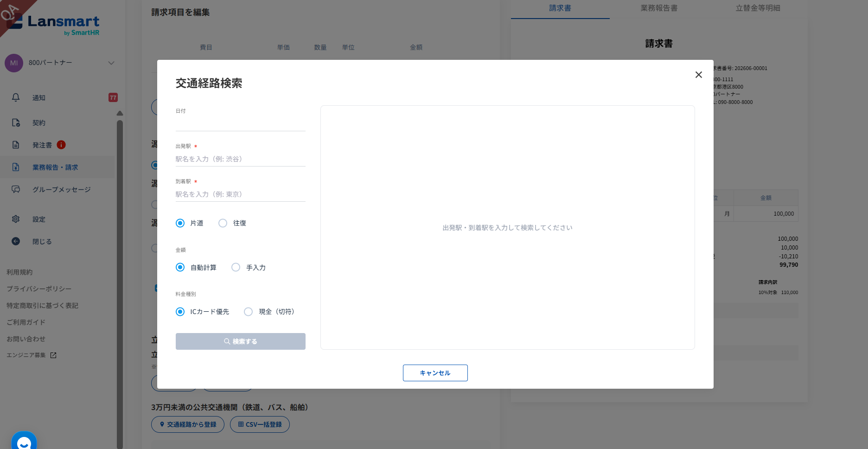Choose 手入力 for the amount

(x=236, y=267)
